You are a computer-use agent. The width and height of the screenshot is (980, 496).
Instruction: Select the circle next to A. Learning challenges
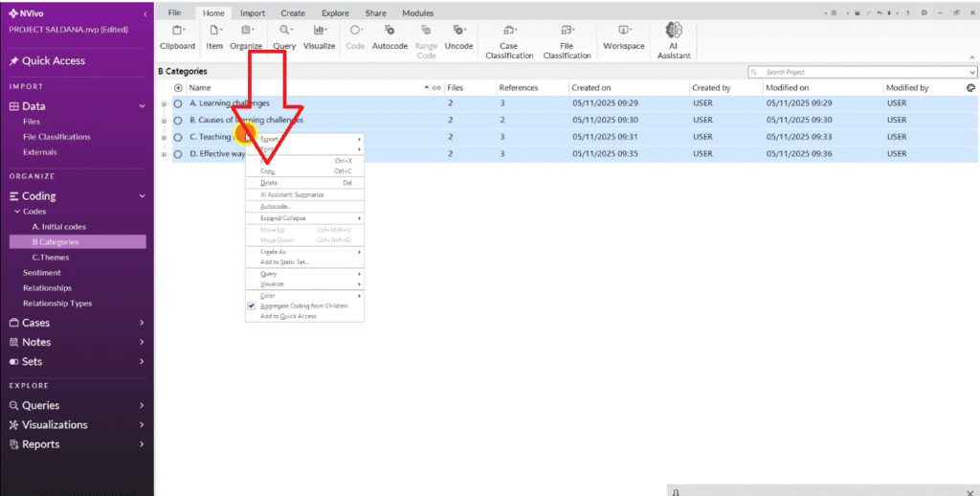178,103
